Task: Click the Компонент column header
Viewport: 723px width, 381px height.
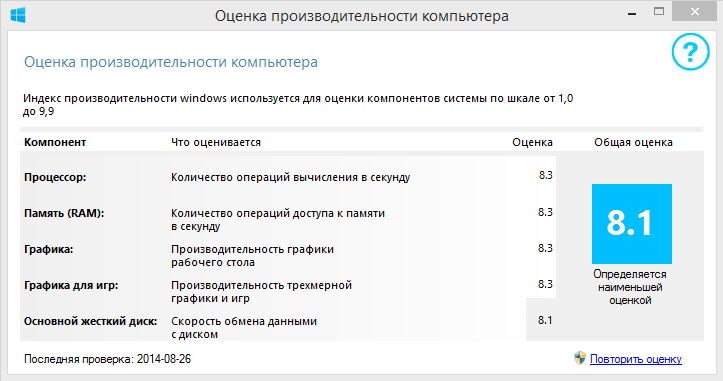Action: click(55, 142)
